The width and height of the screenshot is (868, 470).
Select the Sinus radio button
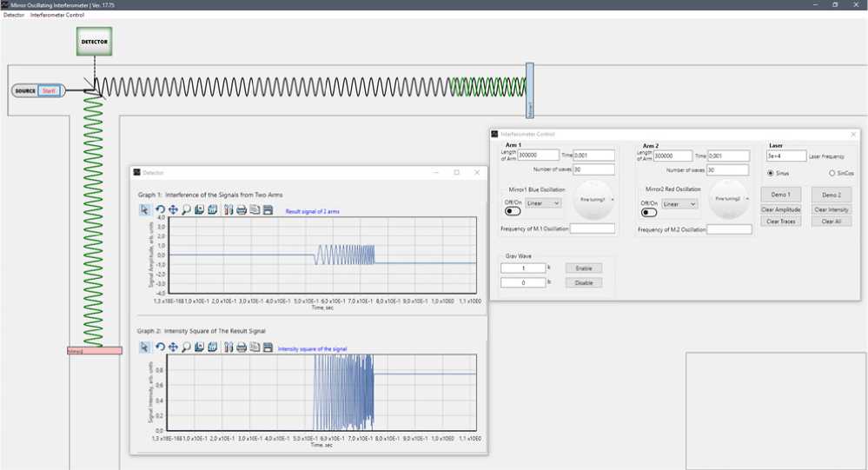[x=771, y=173]
